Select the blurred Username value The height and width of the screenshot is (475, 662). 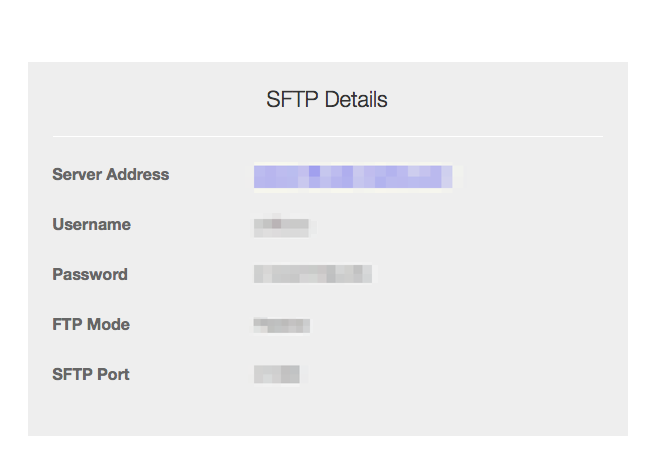click(284, 226)
